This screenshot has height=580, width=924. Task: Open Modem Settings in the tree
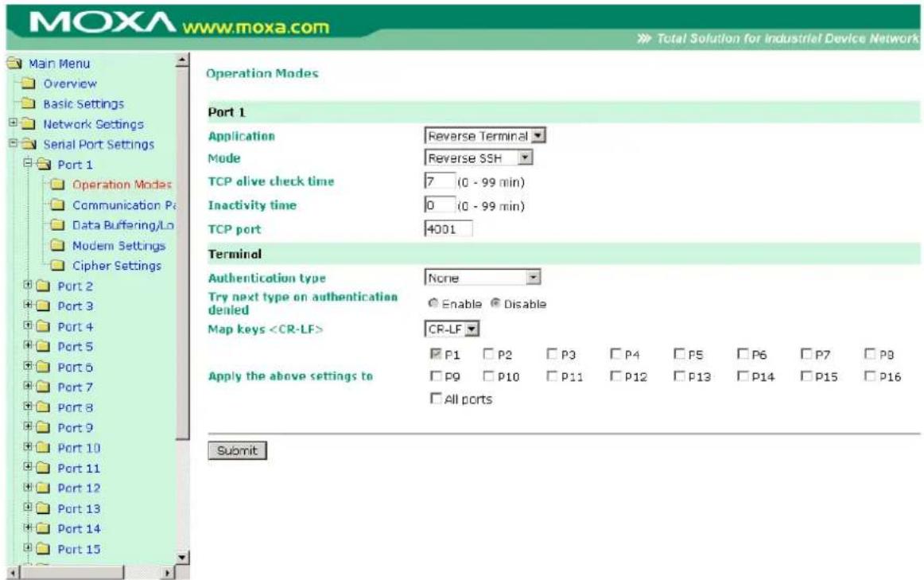point(119,245)
